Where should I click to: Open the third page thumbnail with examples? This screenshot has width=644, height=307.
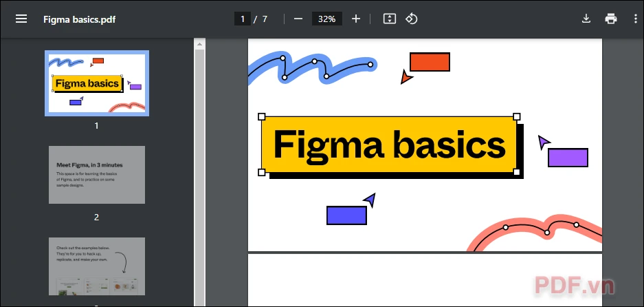[97, 266]
